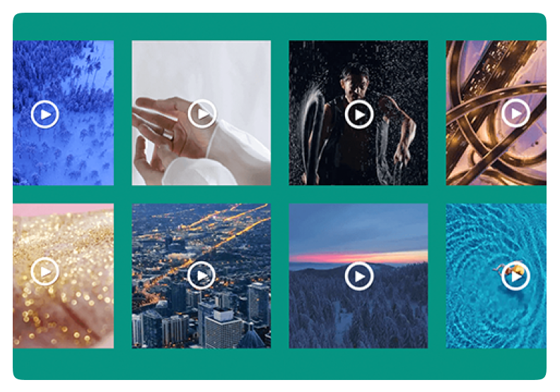Screen dimensions: 560x392
Task: Click the man's face in workout video
Action: 355,85
